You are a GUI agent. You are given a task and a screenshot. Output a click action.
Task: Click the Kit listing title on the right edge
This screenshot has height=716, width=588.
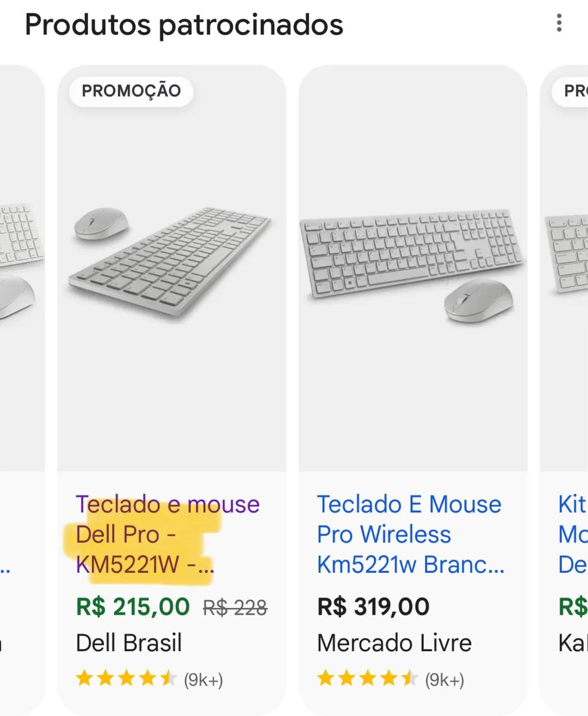[x=571, y=534]
